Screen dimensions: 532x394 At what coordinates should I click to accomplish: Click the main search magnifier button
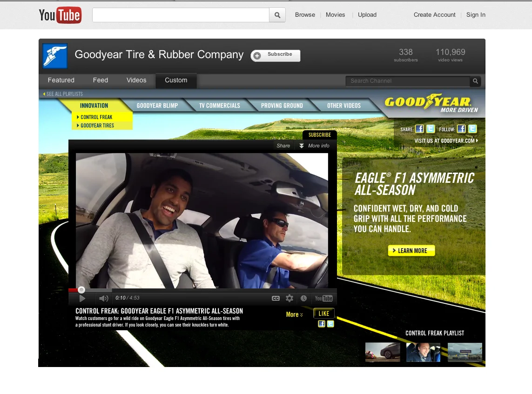pos(277,15)
